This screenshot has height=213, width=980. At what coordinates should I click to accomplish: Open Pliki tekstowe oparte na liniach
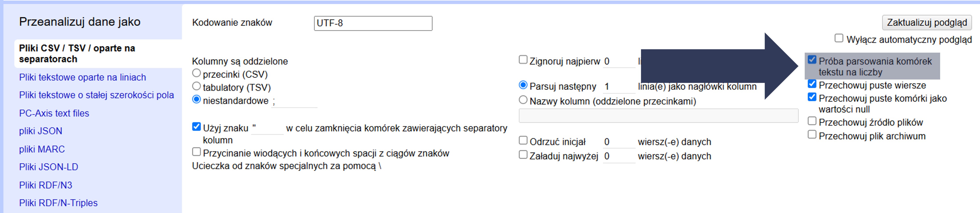point(83,78)
